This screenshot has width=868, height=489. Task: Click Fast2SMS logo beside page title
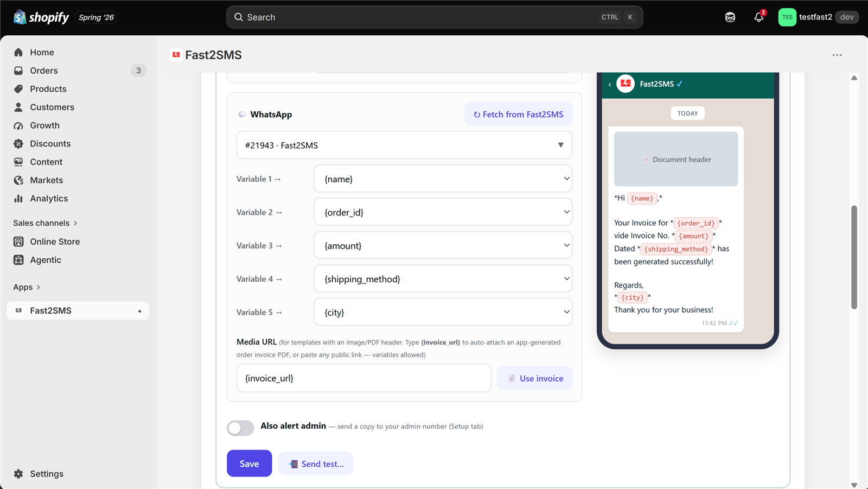point(176,55)
